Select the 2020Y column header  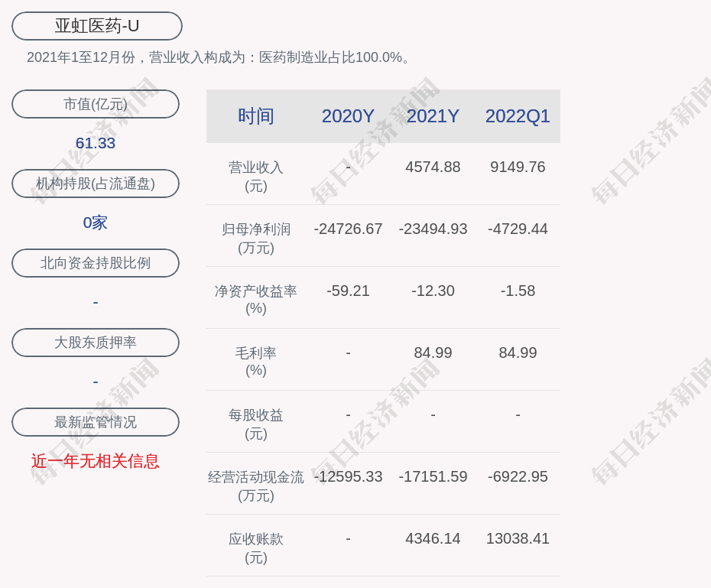348,116
